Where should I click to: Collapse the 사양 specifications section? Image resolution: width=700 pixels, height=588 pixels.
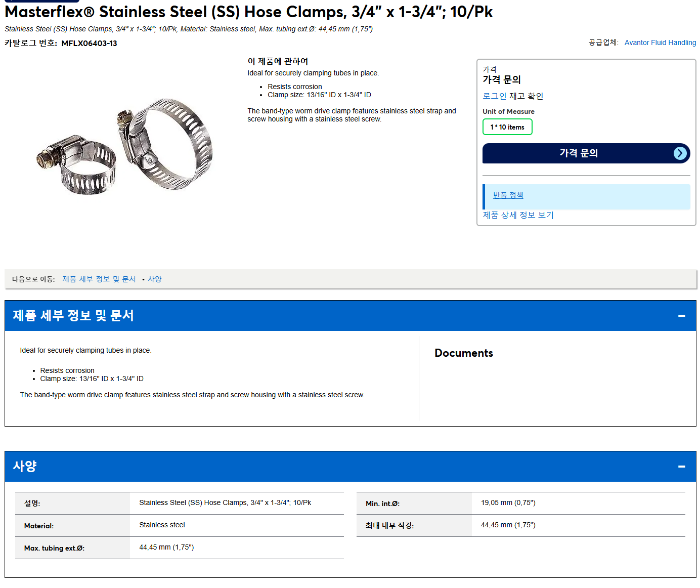click(x=681, y=467)
